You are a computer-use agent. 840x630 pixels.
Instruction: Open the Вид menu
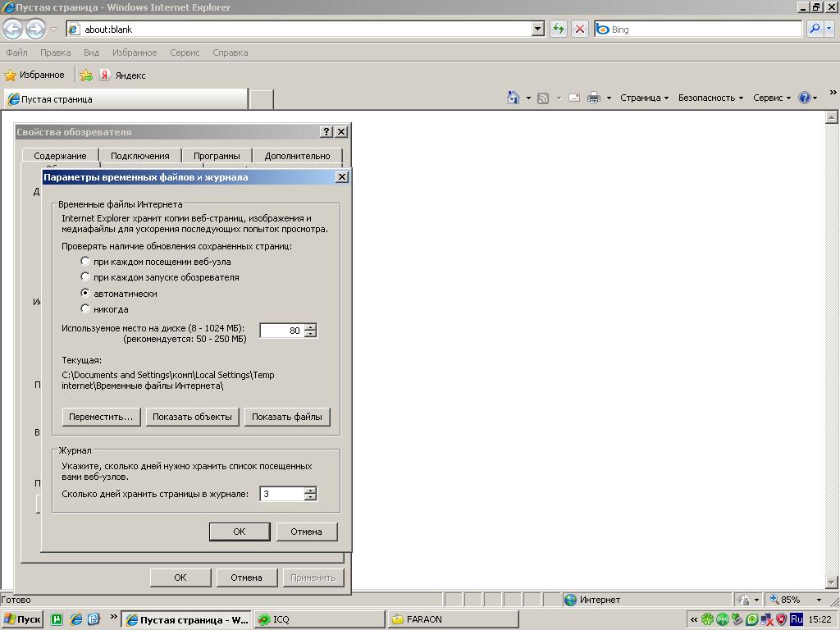point(91,52)
